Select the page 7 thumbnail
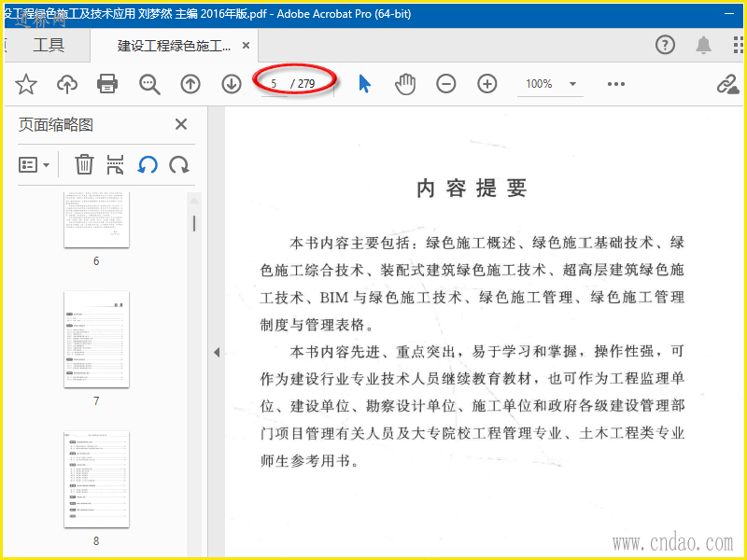 (x=97, y=340)
